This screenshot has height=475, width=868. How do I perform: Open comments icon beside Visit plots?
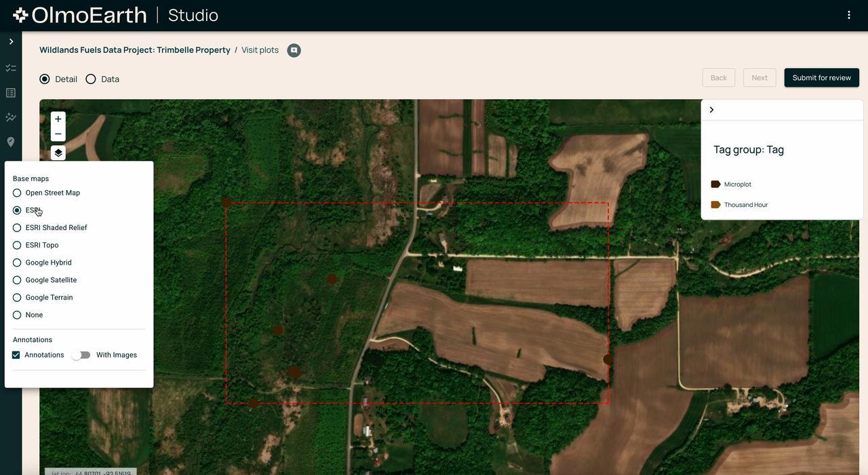click(294, 50)
